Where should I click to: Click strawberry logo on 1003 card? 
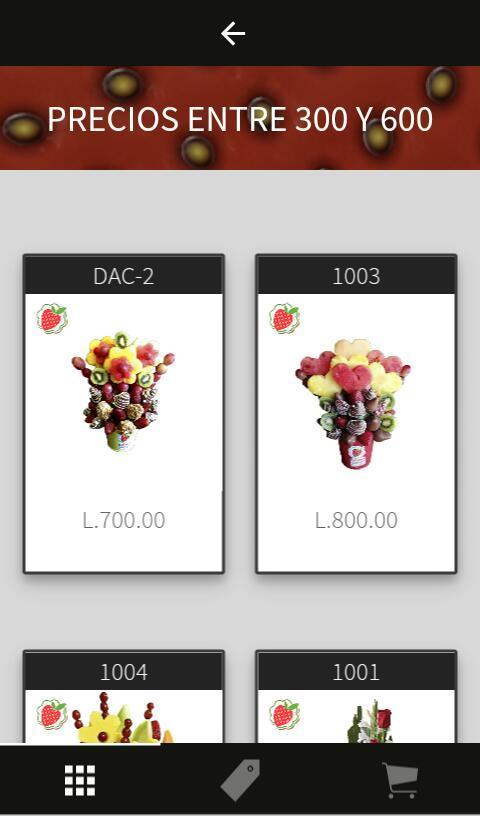click(284, 318)
